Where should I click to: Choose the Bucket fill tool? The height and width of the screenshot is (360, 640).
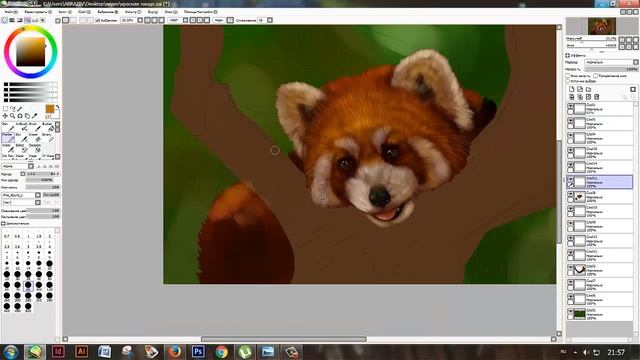pos(48,126)
